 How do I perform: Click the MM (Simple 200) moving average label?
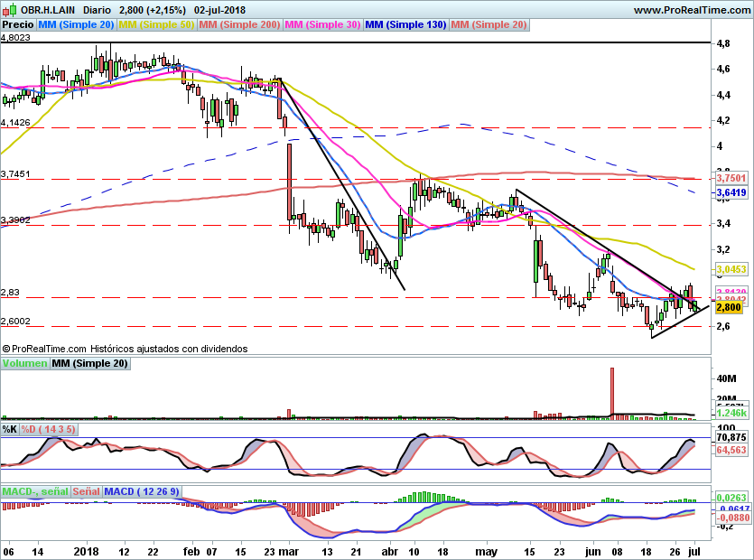(x=238, y=25)
